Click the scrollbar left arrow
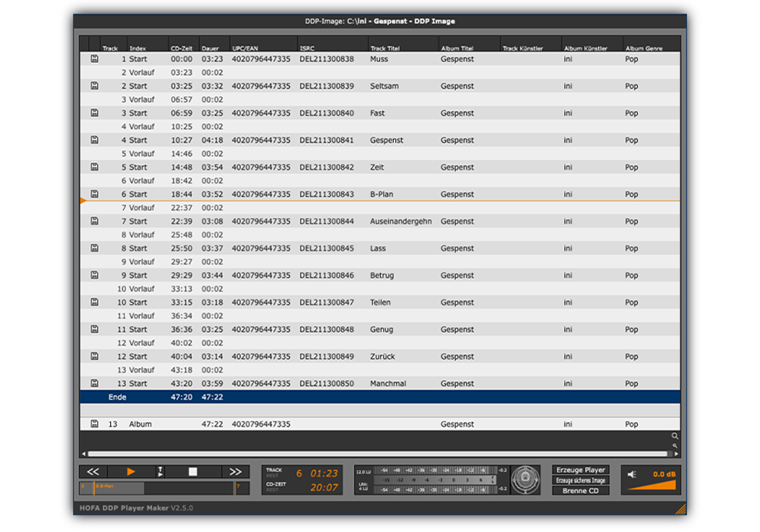 (x=84, y=454)
